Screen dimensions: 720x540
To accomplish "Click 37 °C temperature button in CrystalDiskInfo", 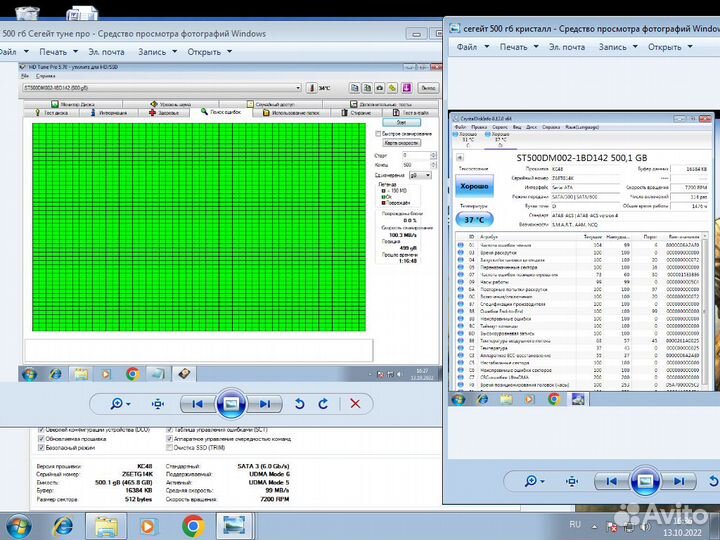I will click(474, 219).
